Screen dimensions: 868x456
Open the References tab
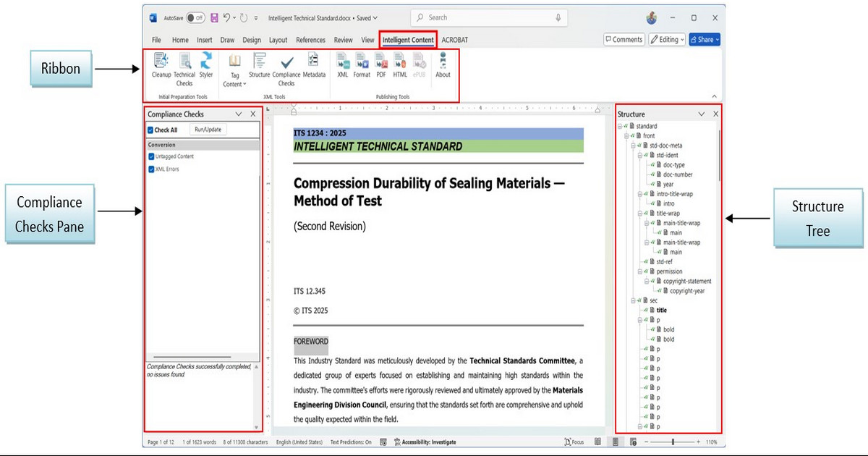311,40
